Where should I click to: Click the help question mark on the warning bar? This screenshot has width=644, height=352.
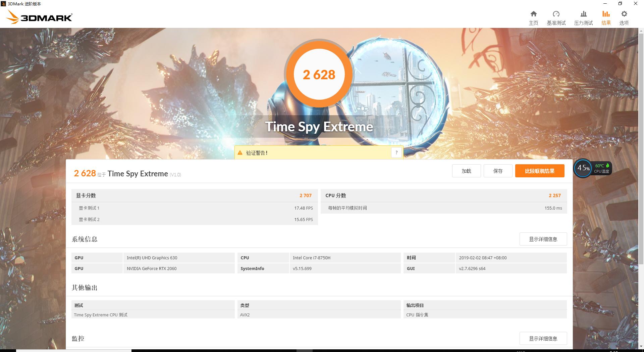point(396,152)
